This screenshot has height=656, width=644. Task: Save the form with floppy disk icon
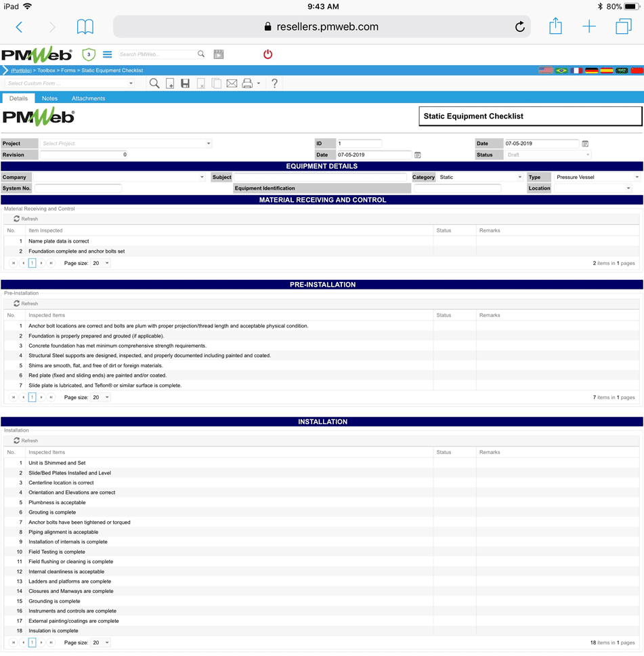(x=186, y=83)
